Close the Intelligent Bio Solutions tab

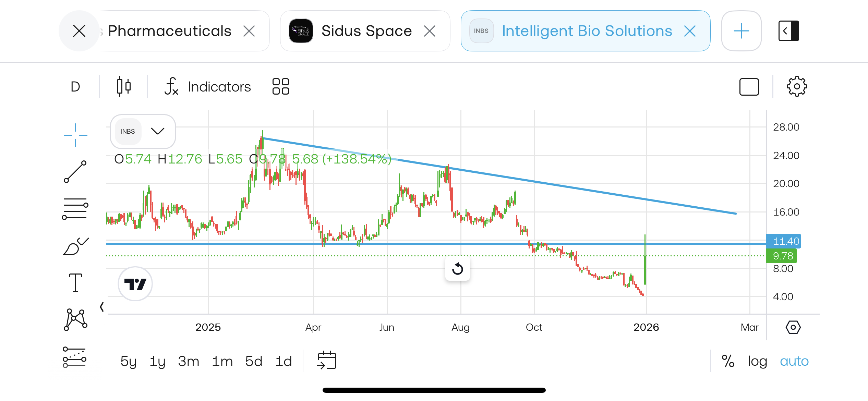tap(690, 31)
